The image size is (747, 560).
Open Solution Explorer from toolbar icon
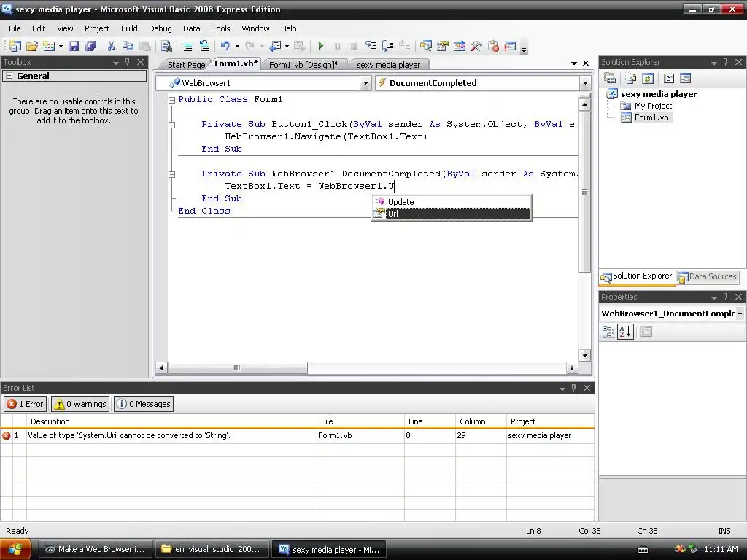pyautogui.click(x=426, y=46)
